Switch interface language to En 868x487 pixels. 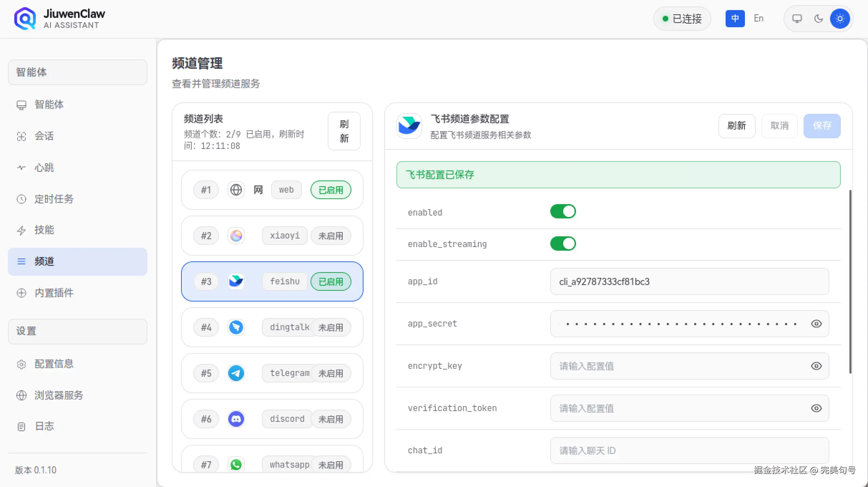[x=759, y=19]
